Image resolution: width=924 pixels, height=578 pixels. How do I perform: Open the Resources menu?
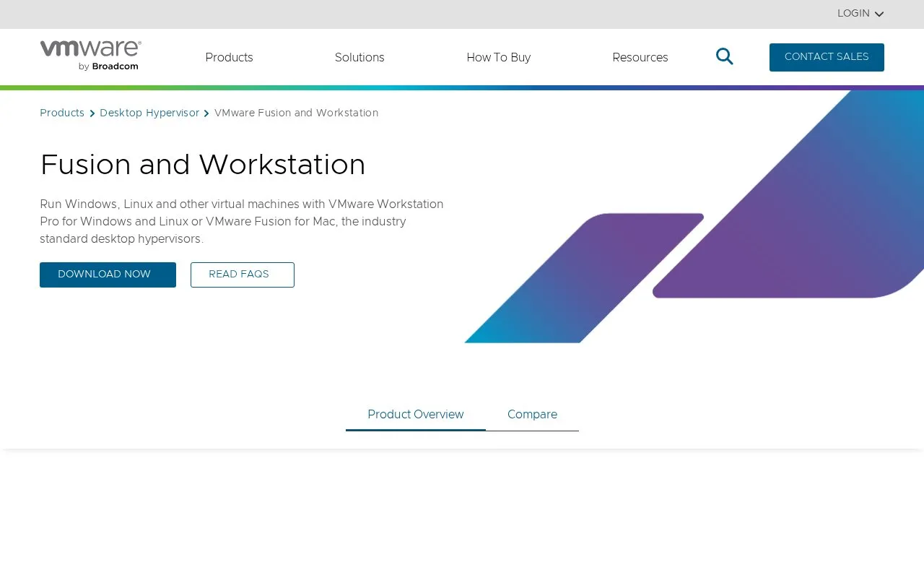pos(640,58)
